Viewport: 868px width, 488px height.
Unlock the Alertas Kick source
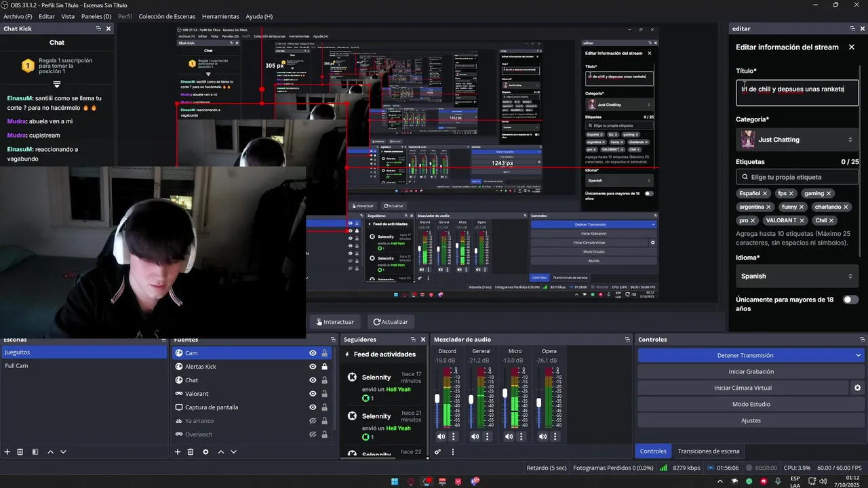click(325, 367)
